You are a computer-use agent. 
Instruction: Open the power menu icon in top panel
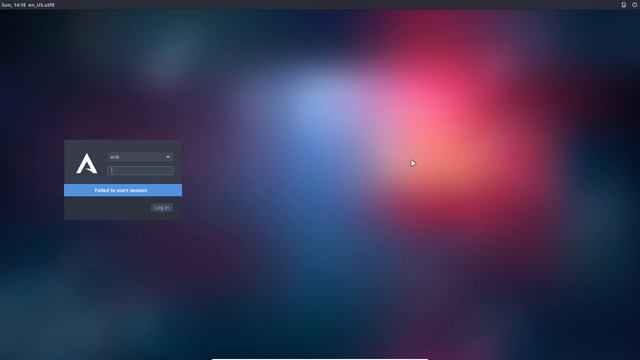635,5
